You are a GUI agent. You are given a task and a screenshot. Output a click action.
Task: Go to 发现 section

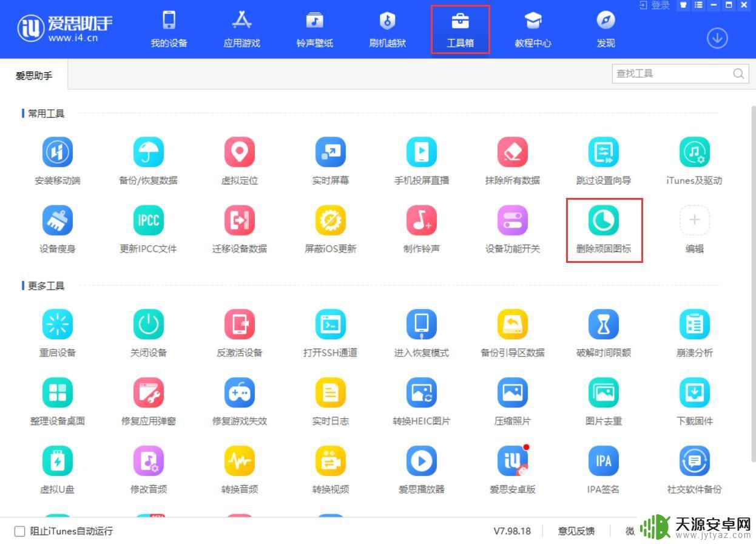click(x=606, y=29)
